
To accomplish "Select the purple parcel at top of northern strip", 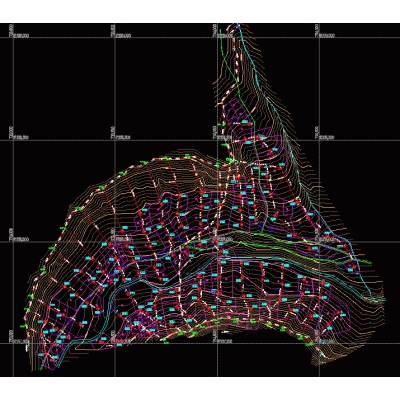I will [x=232, y=110].
